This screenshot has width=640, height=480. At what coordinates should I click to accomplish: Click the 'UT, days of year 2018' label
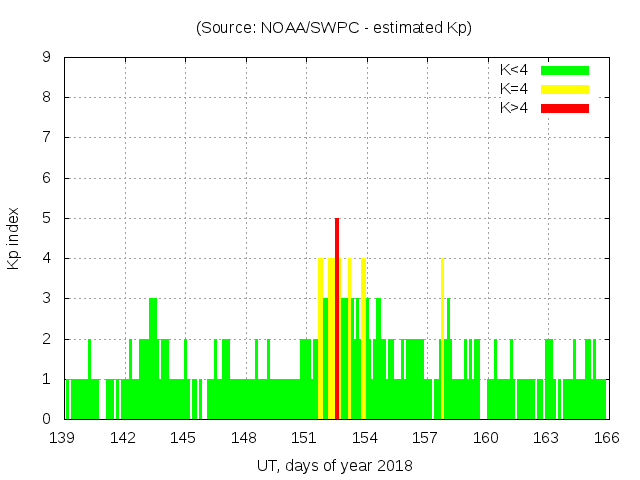[334, 465]
